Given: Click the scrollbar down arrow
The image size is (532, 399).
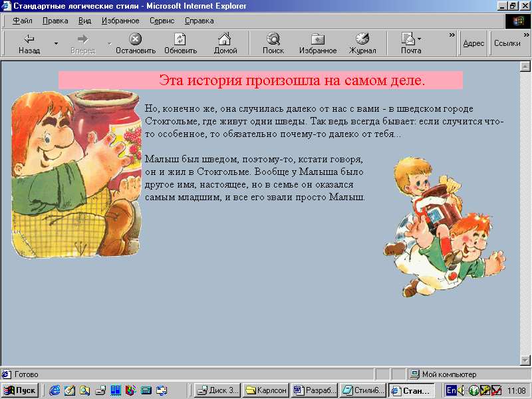Looking at the screenshot, I should 525,360.
